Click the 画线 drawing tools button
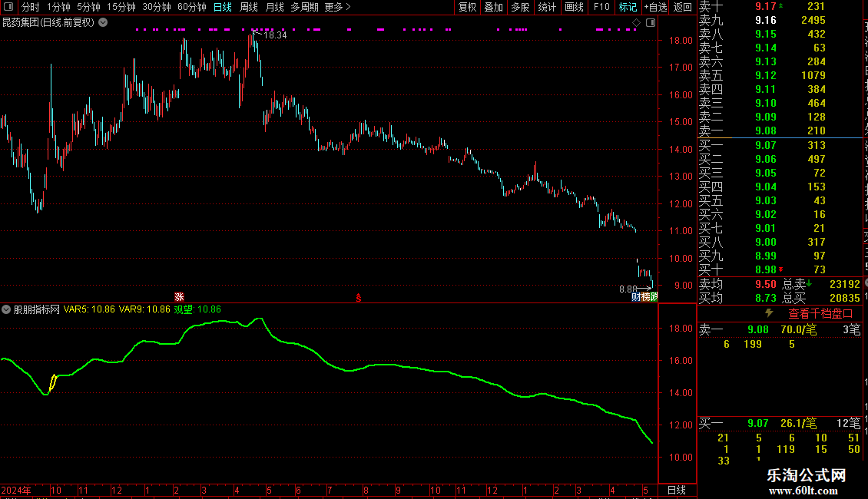868x499 pixels. [x=574, y=7]
